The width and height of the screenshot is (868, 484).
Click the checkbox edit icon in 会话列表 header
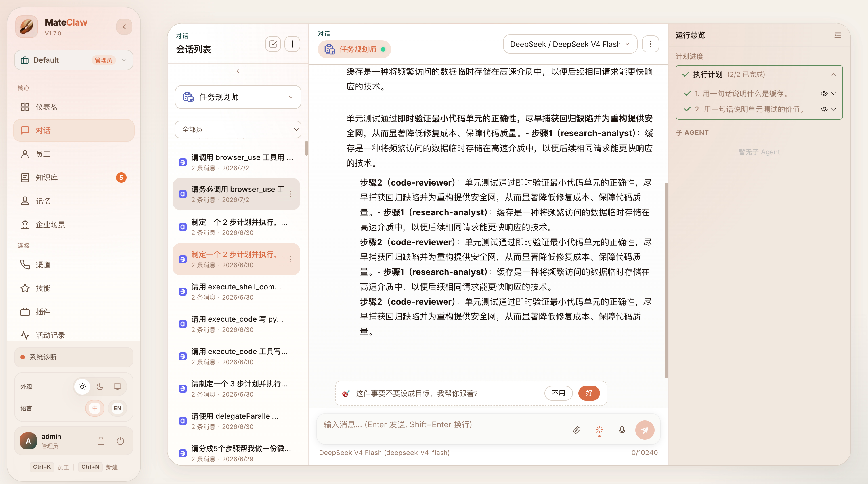[x=273, y=44]
